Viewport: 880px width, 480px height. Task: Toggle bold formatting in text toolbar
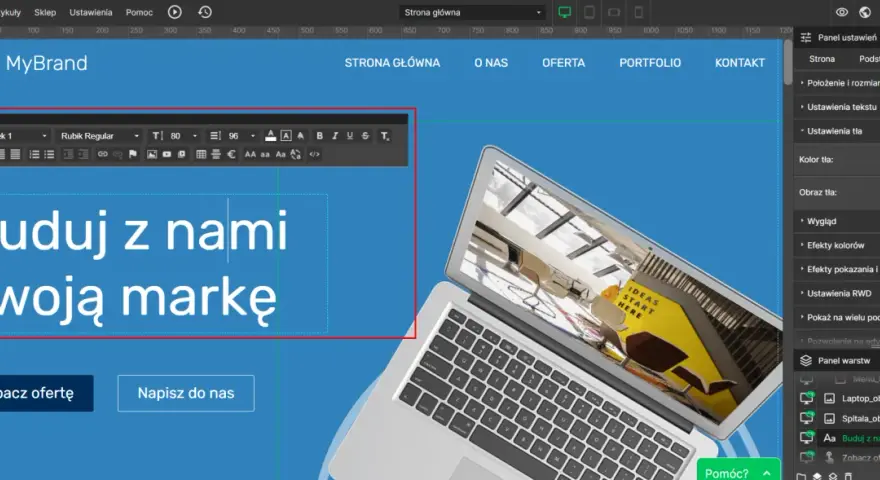point(319,136)
